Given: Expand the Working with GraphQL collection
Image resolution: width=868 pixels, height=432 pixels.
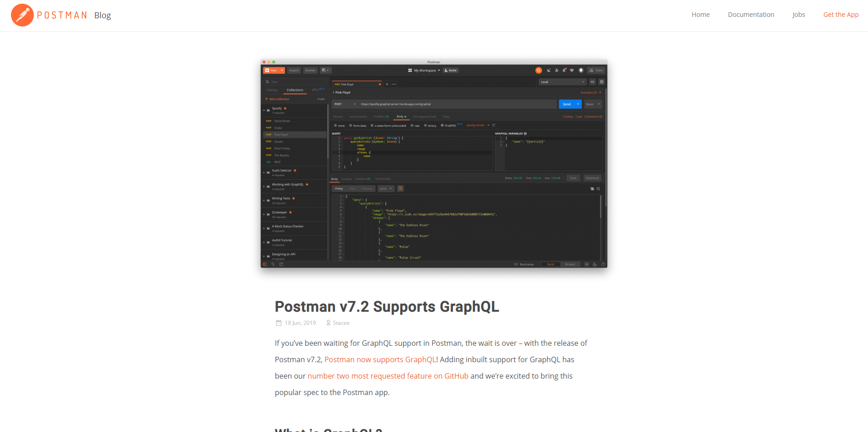Looking at the screenshot, I should click(x=264, y=187).
